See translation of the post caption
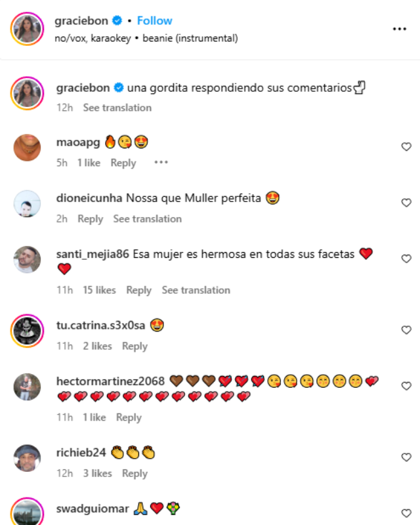This screenshot has height=525, width=420. click(117, 108)
